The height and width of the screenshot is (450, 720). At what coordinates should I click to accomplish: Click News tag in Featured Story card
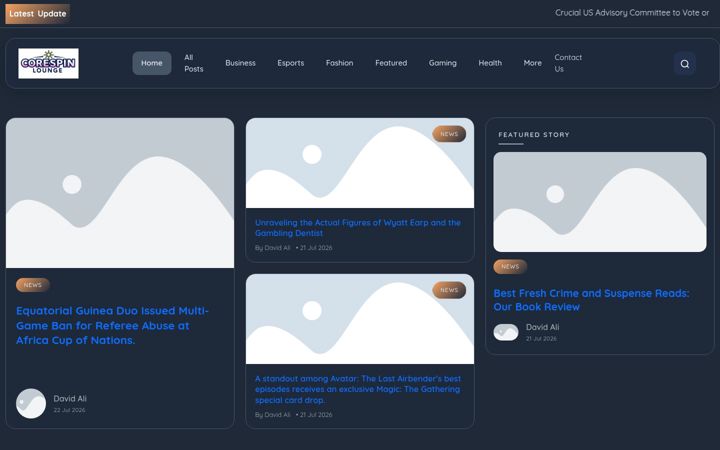tap(510, 266)
